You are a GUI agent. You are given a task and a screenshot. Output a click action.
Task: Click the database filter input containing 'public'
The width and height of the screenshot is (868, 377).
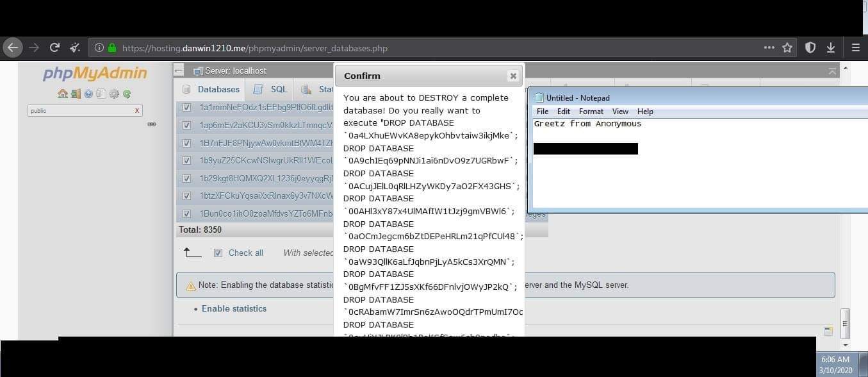tap(80, 111)
